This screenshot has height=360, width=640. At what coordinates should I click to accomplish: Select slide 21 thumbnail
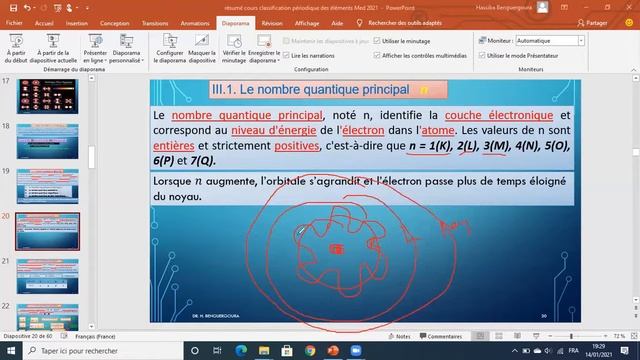point(47,276)
